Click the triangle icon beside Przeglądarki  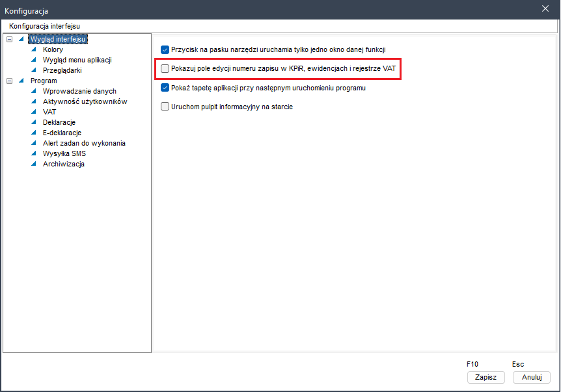[34, 70]
